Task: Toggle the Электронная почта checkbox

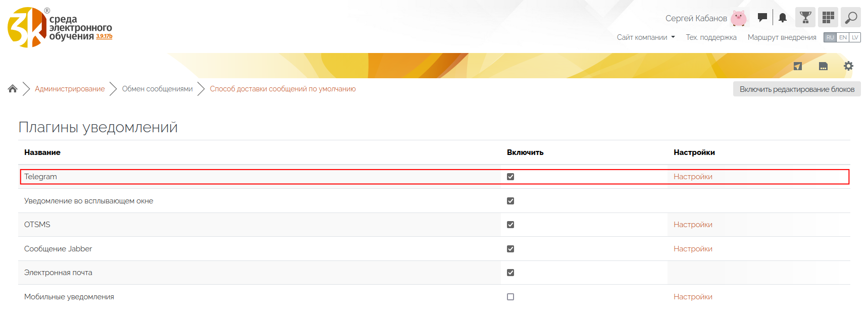Action: pos(510,273)
